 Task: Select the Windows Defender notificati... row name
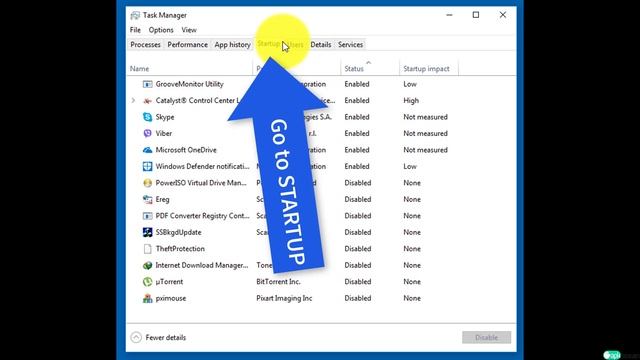202,167
